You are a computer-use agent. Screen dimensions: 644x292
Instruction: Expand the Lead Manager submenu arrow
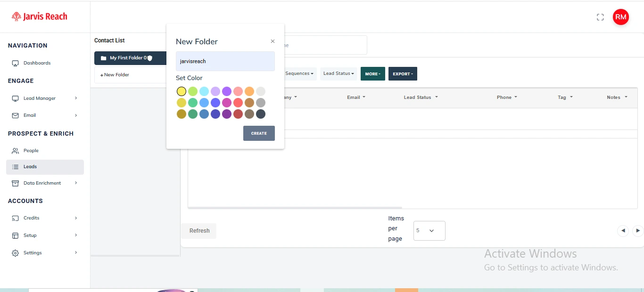[76, 98]
